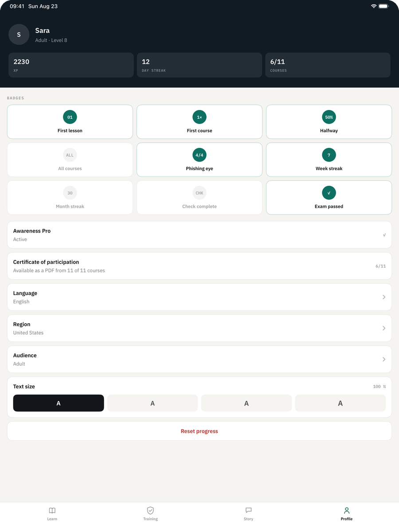The image size is (399, 532).
Task: Tap the English language value
Action: [x=21, y=301]
